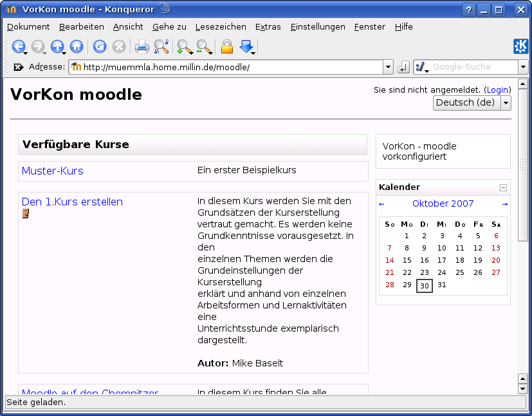Click the author name Mike Baselt
Viewport: 532px width, 416px height.
point(257,363)
